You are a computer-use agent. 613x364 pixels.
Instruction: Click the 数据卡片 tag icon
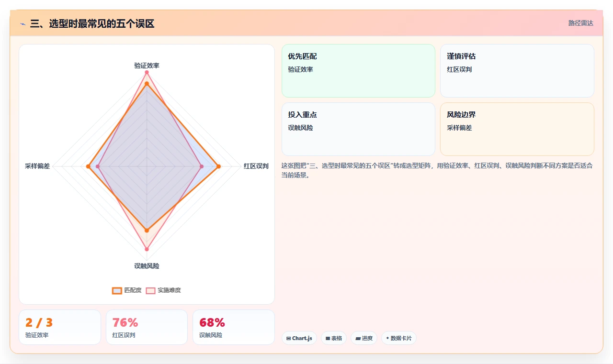tap(387, 338)
